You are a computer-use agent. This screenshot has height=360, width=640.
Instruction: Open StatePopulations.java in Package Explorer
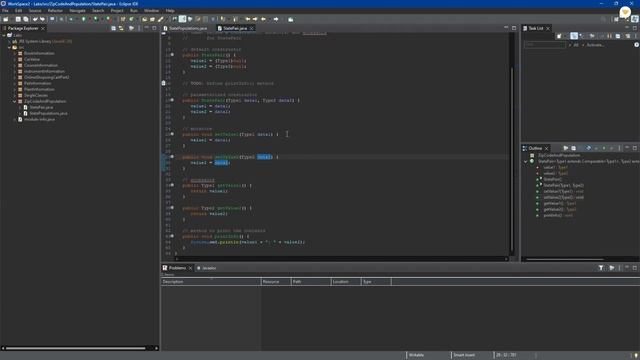pyautogui.click(x=48, y=113)
